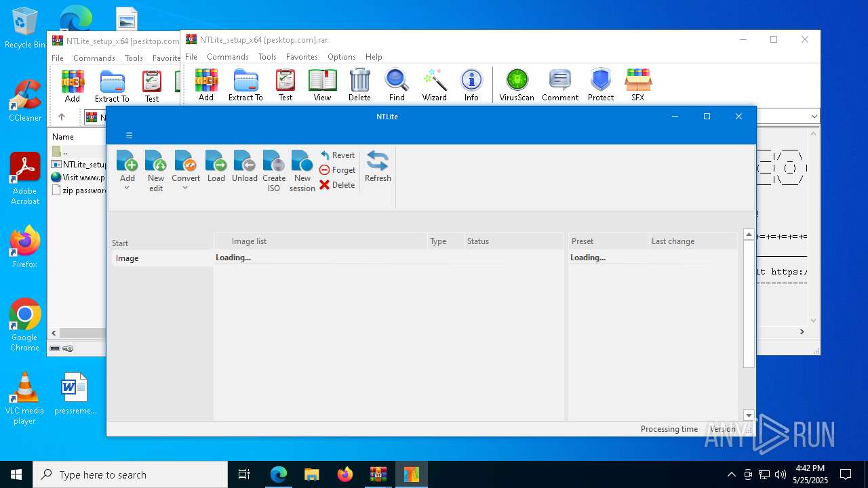Open CCleaner desktop shortcut
The image size is (868, 488).
click(x=24, y=100)
